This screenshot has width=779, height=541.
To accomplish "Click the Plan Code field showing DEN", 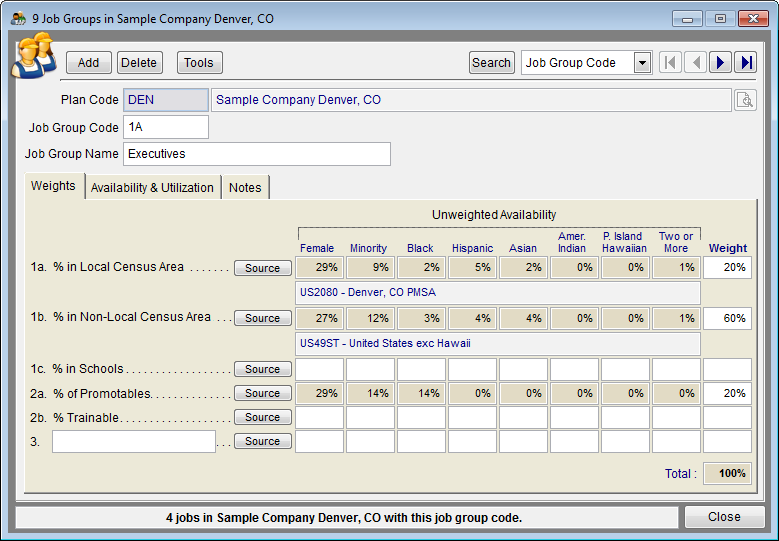I will [x=166, y=100].
